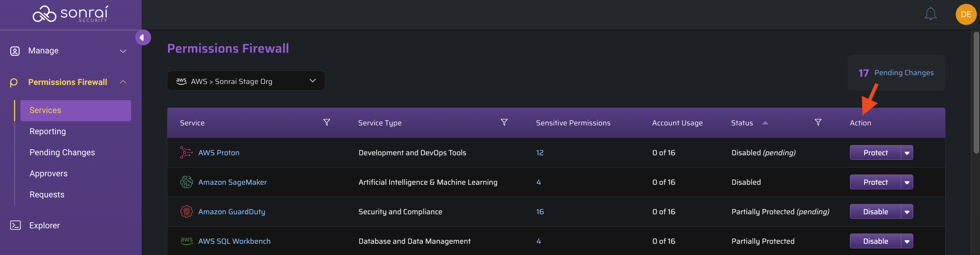The width and height of the screenshot is (980, 255).
Task: Click the AWS Proton service icon
Action: [x=186, y=153]
